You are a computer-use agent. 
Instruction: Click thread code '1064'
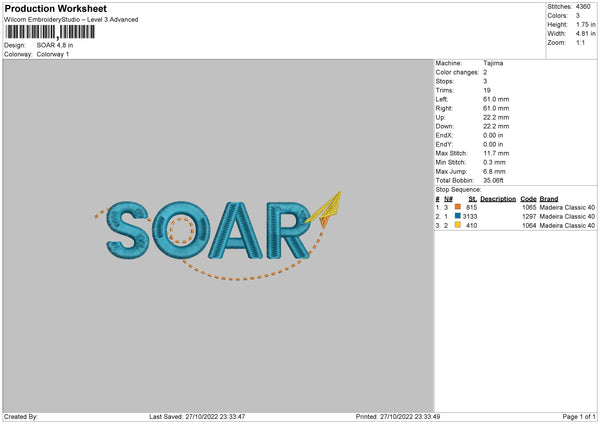(529, 225)
